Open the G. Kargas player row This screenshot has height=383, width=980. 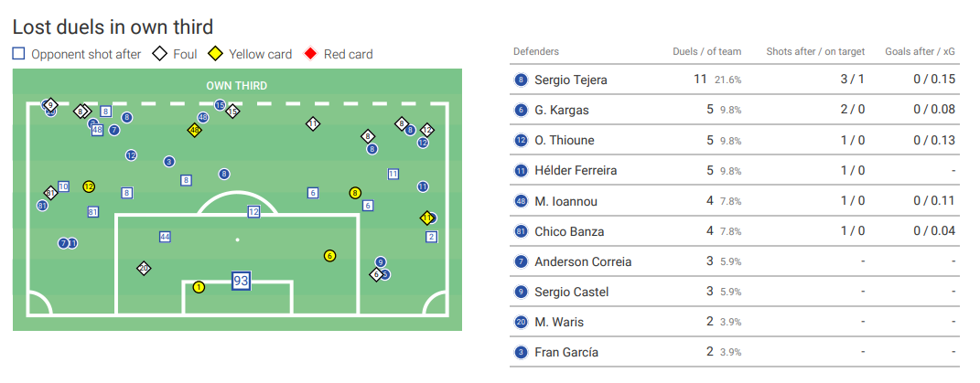coord(734,110)
